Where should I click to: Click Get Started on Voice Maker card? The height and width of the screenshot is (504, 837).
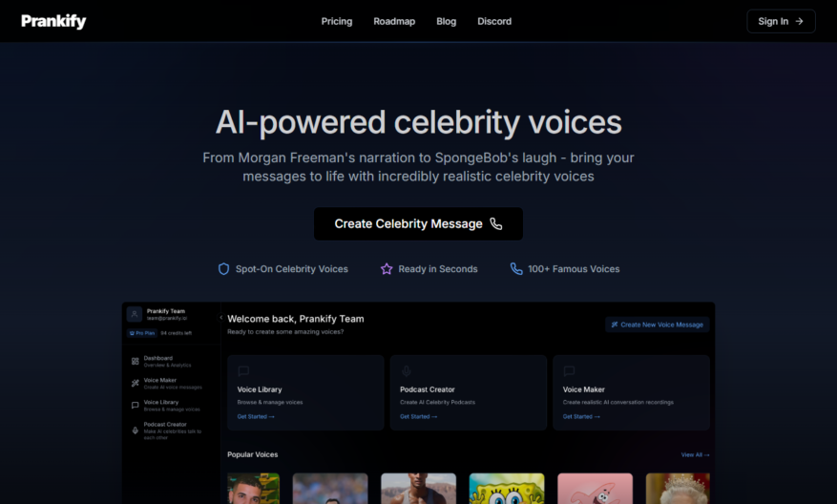(581, 416)
